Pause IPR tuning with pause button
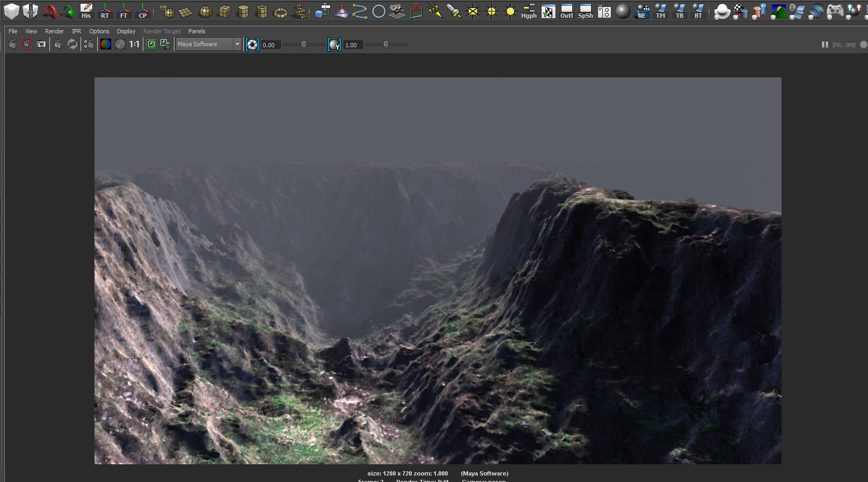This screenshot has height=482, width=868. 825,45
